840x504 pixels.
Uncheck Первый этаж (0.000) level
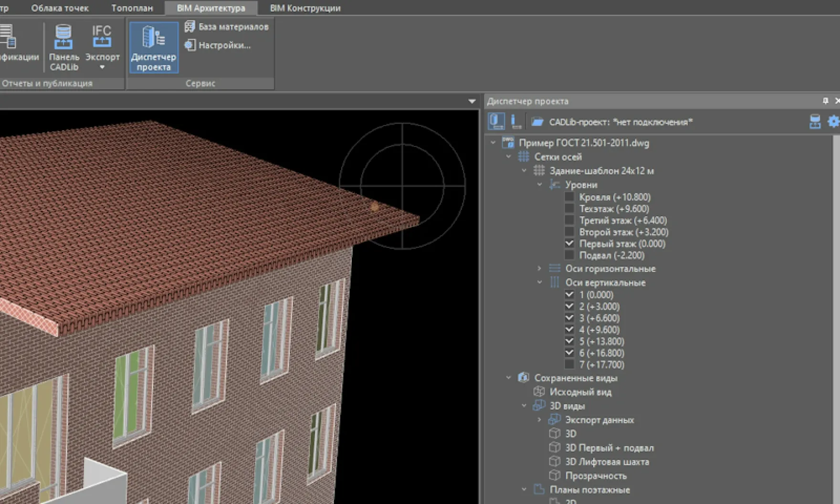tap(569, 243)
